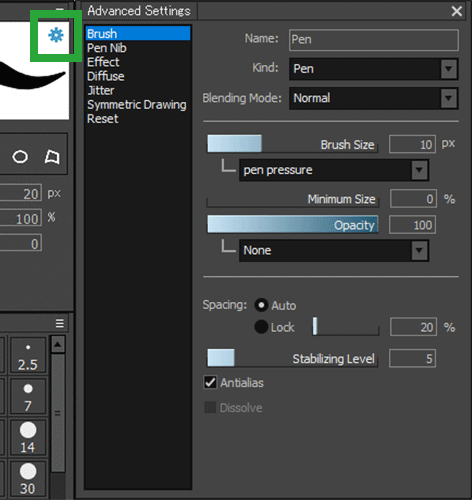The width and height of the screenshot is (472, 500).
Task: Click the Name field containing Pen
Action: click(x=374, y=40)
